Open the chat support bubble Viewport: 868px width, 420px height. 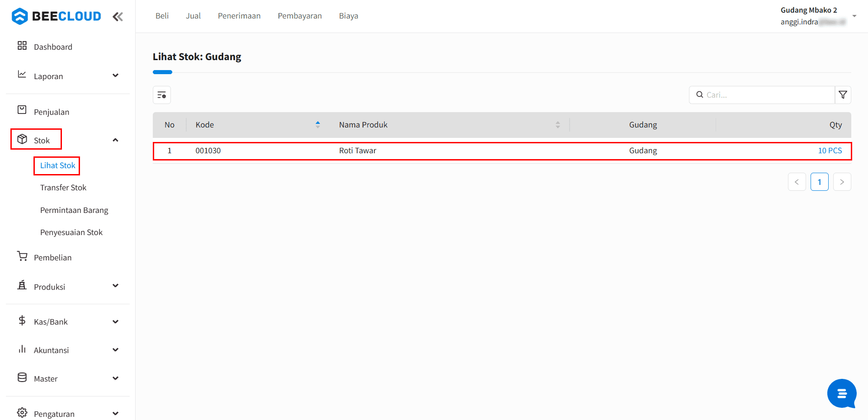click(841, 394)
